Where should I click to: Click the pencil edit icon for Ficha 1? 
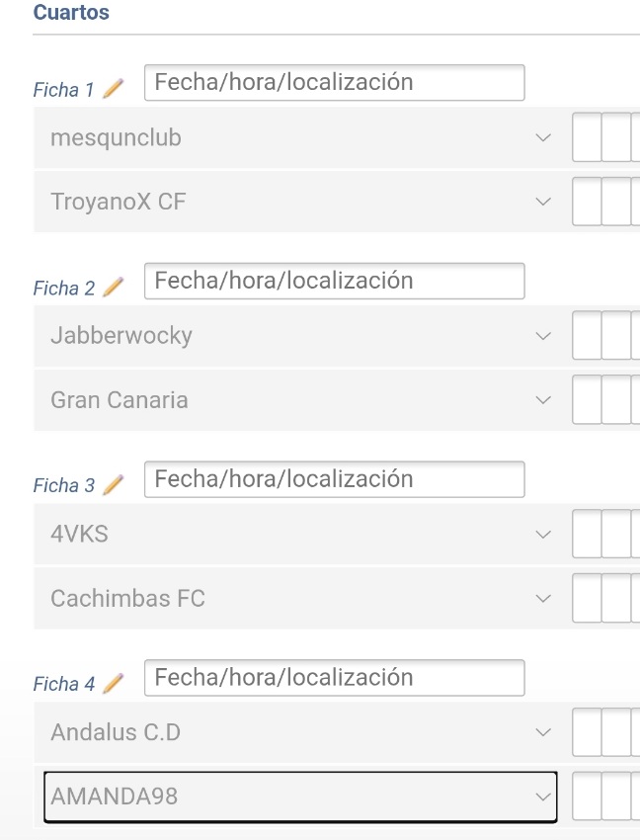(x=113, y=89)
